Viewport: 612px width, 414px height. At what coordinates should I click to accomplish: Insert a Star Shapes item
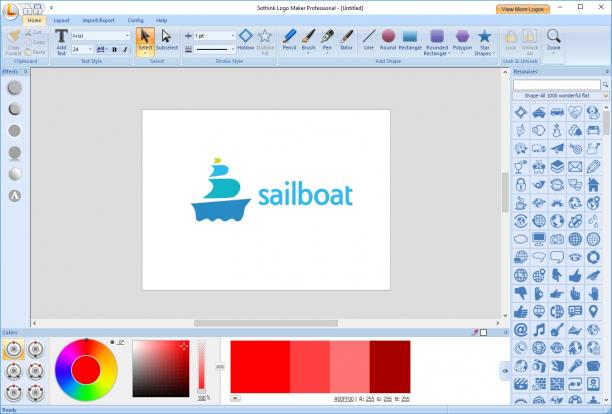484,42
